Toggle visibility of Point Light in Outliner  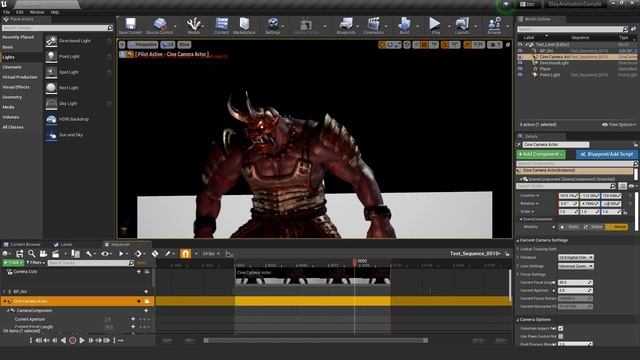[520, 75]
